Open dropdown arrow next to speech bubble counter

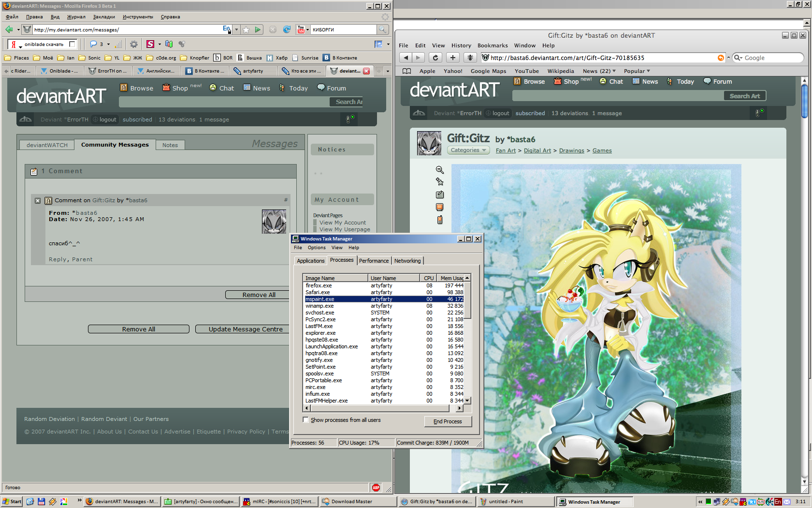pos(108,44)
